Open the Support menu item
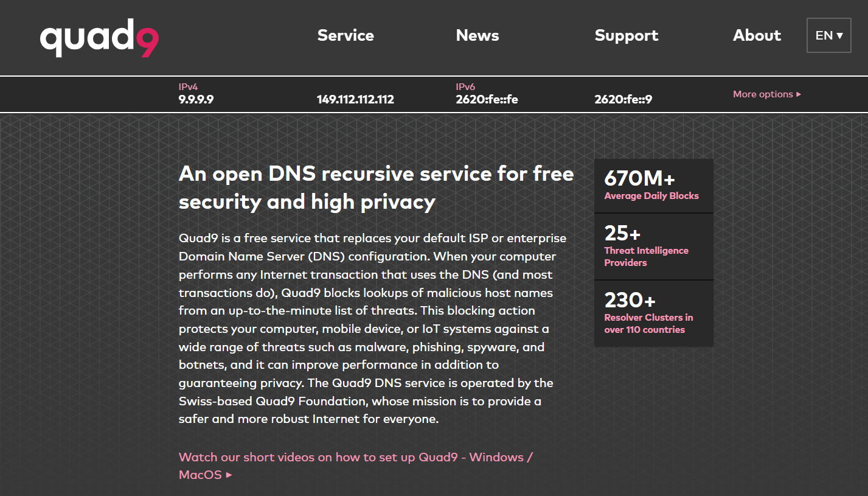The height and width of the screenshot is (496, 868). click(627, 36)
